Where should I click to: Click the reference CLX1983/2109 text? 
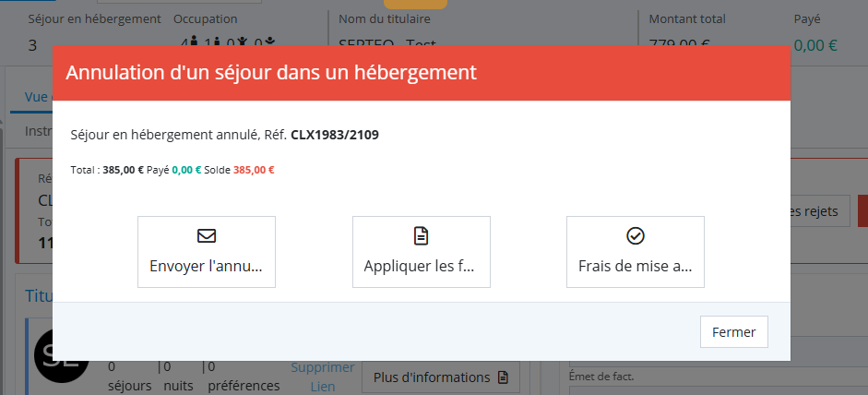click(334, 135)
